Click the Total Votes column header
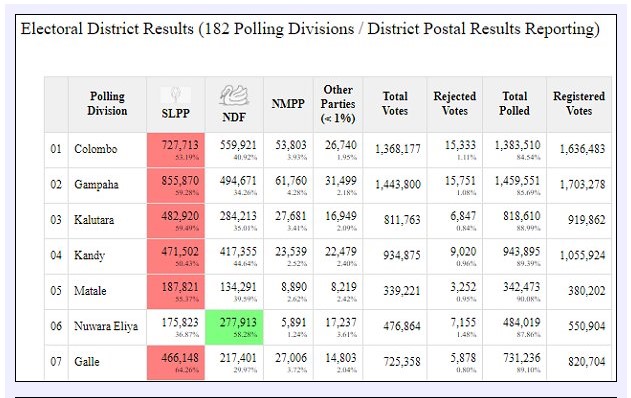The width and height of the screenshot is (631, 398). (395, 104)
